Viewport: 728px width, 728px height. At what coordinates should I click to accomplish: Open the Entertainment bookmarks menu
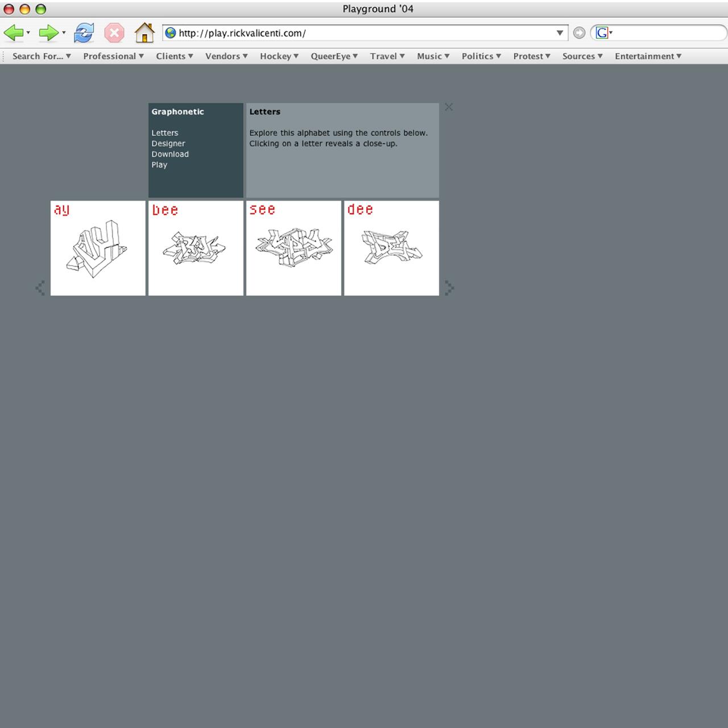click(647, 56)
